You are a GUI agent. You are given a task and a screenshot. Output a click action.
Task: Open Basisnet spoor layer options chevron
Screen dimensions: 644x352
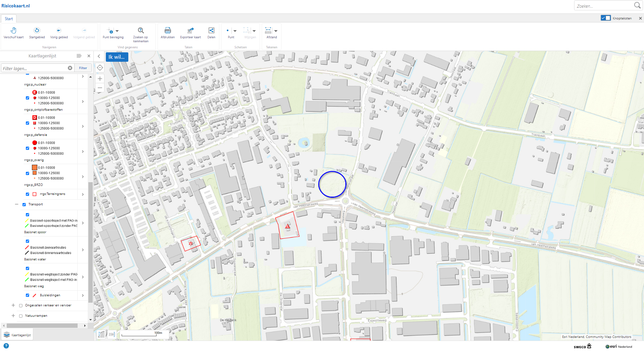[x=83, y=223]
